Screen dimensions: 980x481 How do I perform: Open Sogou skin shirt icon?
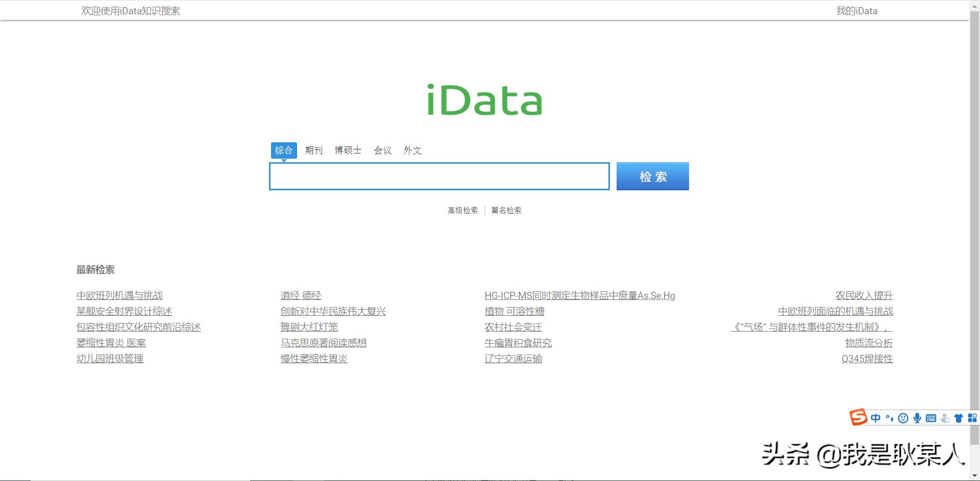click(959, 418)
